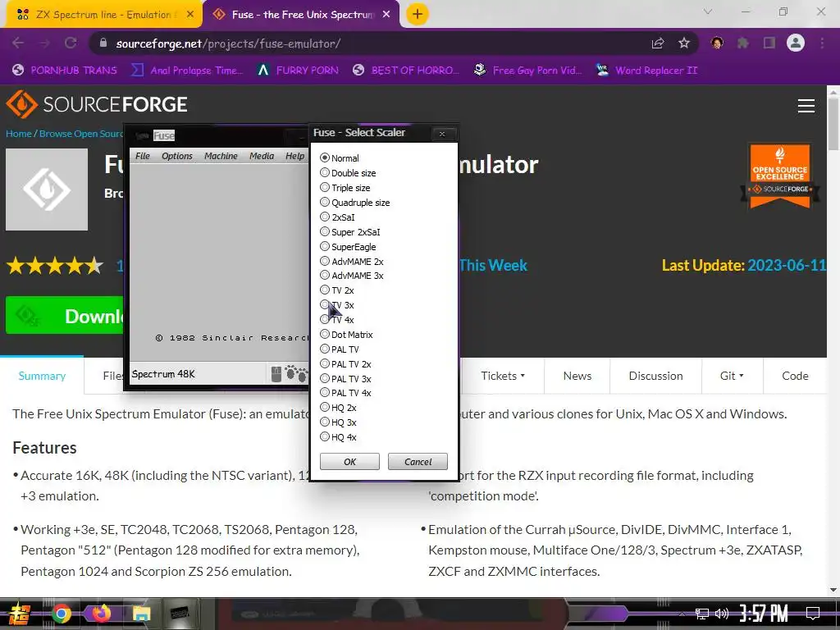This screenshot has height=630, width=840.
Task: Click the SourceForge logo
Action: (x=97, y=104)
